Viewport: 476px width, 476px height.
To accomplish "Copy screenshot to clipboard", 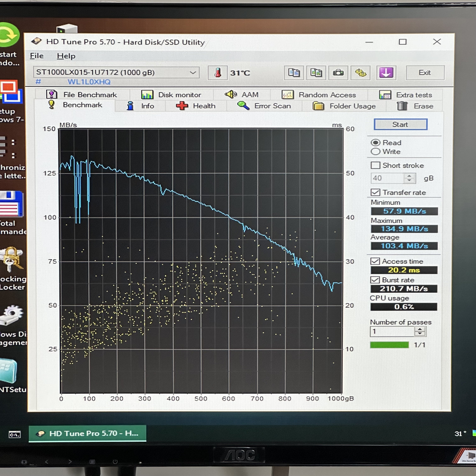I will tap(316, 73).
